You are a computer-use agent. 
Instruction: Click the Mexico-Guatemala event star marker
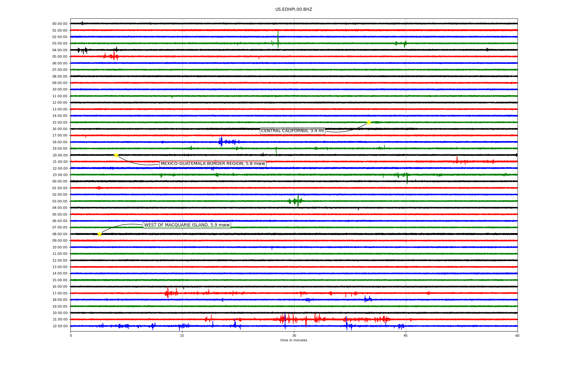(x=116, y=155)
